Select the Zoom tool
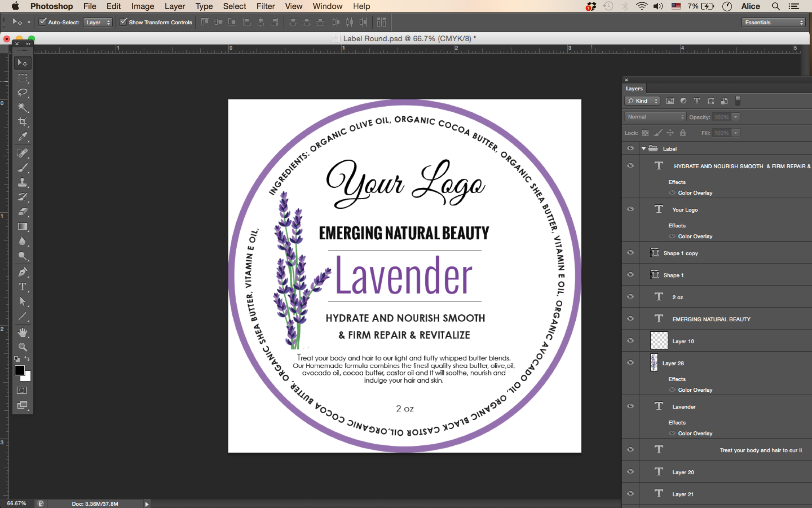Viewport: 812px width, 508px height. click(23, 347)
